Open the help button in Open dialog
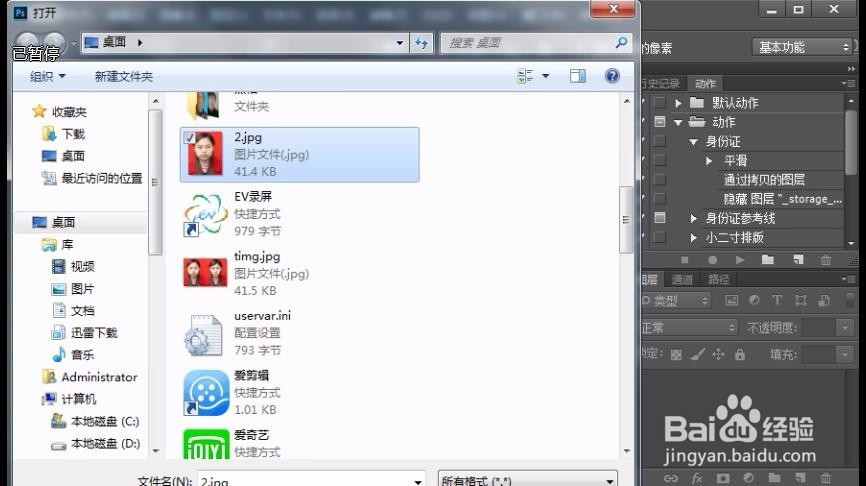 [612, 76]
